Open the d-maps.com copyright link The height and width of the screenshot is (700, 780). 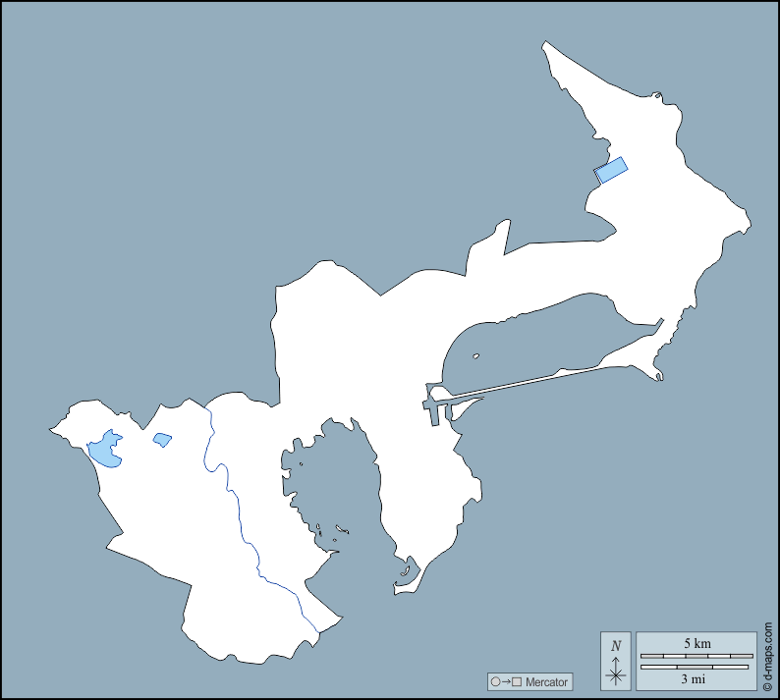click(767, 659)
